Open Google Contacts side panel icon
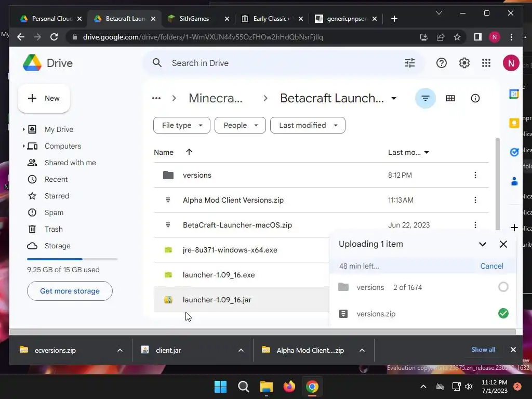The width and height of the screenshot is (532, 399). click(x=514, y=181)
